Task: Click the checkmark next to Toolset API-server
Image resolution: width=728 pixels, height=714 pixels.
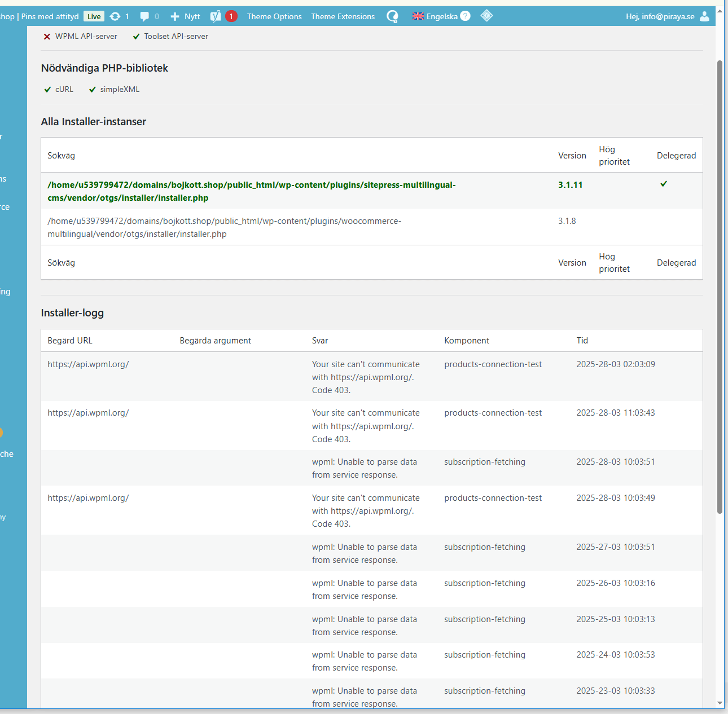Action: [136, 37]
